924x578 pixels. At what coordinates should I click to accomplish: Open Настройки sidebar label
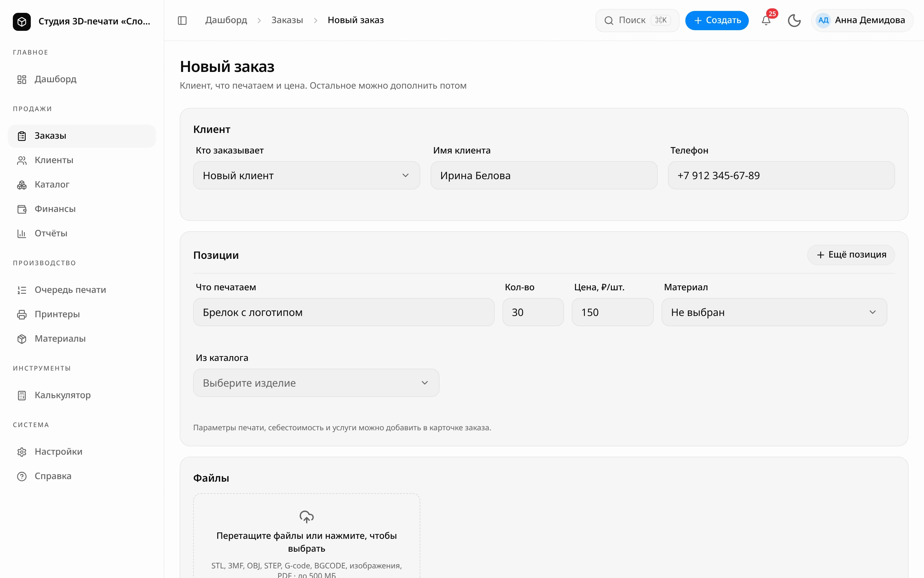pos(58,452)
